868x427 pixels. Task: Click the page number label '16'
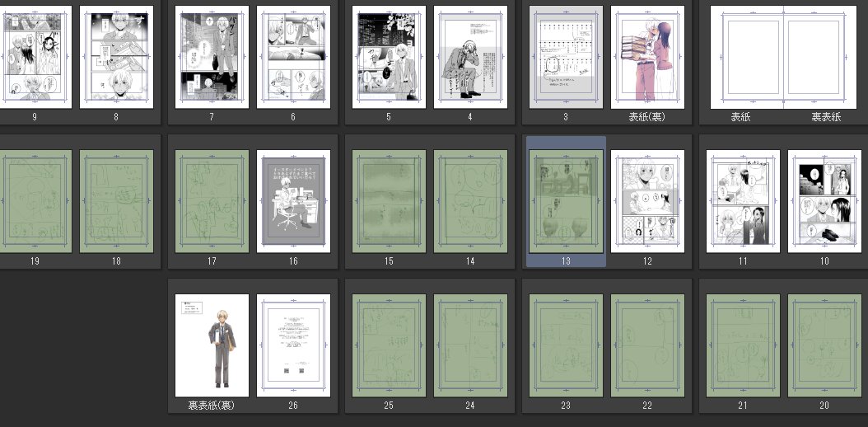(x=293, y=260)
